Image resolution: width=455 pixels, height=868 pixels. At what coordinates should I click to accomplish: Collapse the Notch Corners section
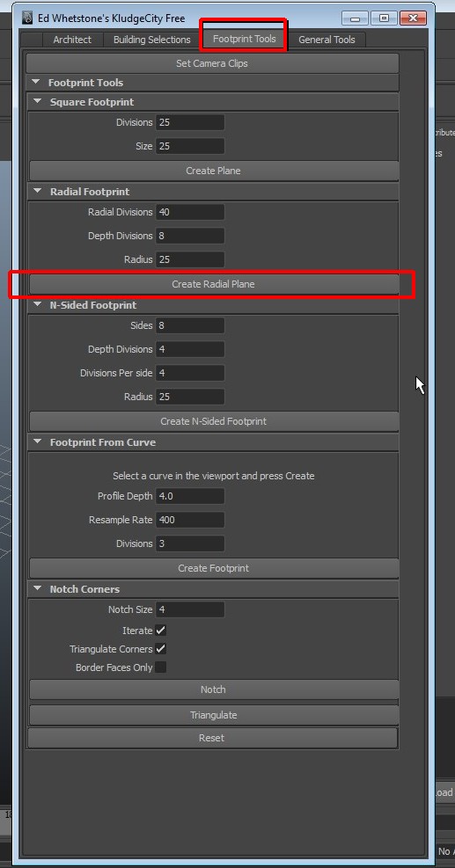tap(38, 589)
